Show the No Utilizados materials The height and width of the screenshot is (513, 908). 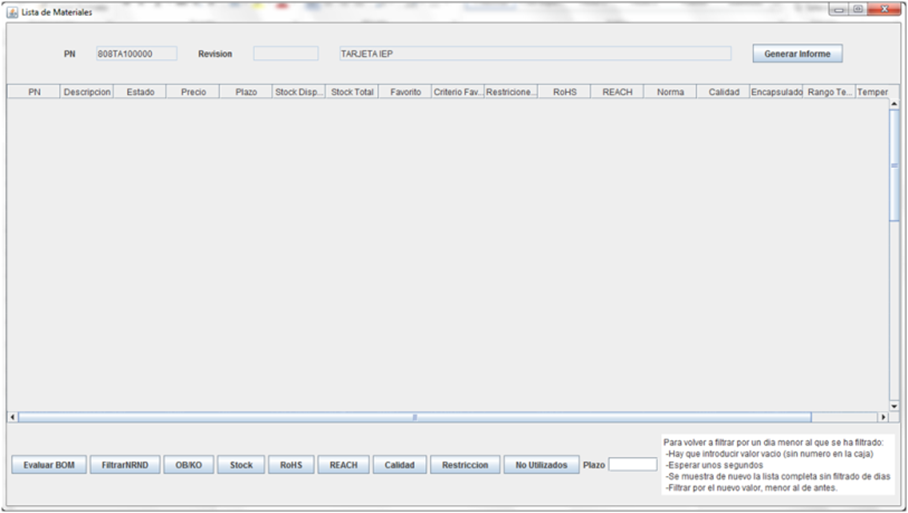click(541, 465)
